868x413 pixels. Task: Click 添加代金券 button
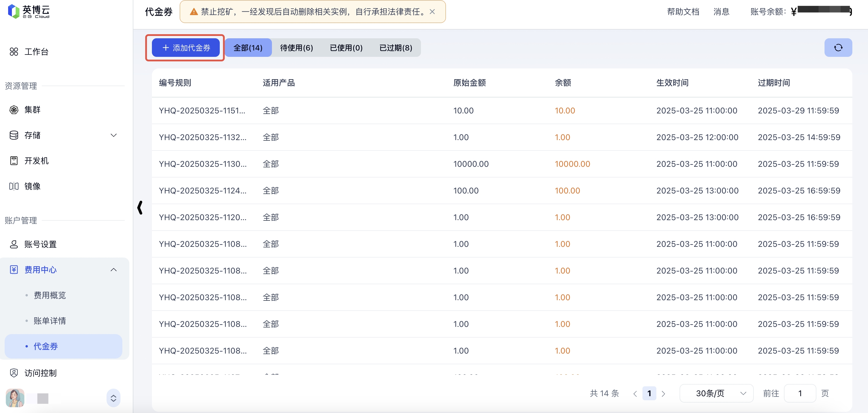tap(186, 48)
